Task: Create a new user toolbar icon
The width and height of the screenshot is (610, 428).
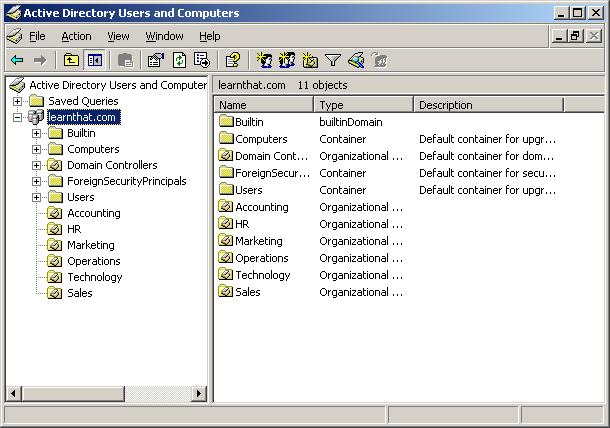Action: (x=264, y=60)
